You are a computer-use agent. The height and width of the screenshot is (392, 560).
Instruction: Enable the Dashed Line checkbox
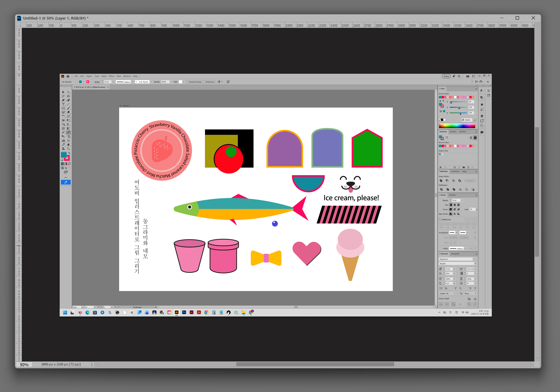(440, 220)
